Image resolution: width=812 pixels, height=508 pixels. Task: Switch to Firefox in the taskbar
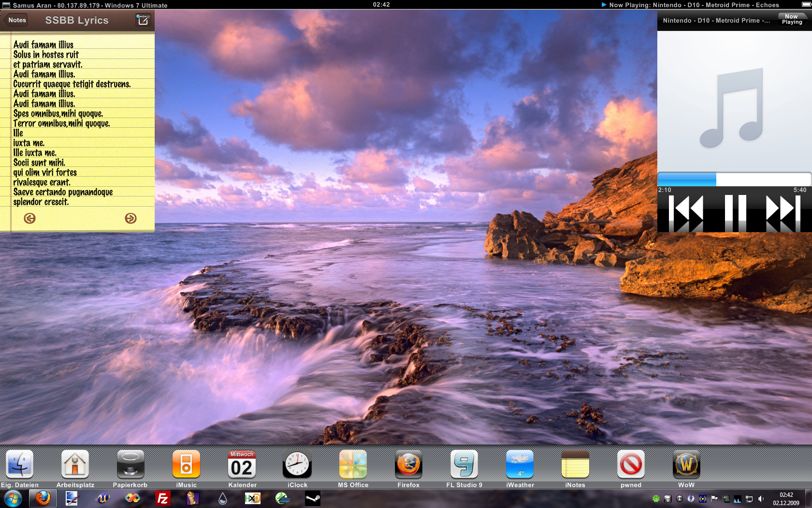click(43, 498)
